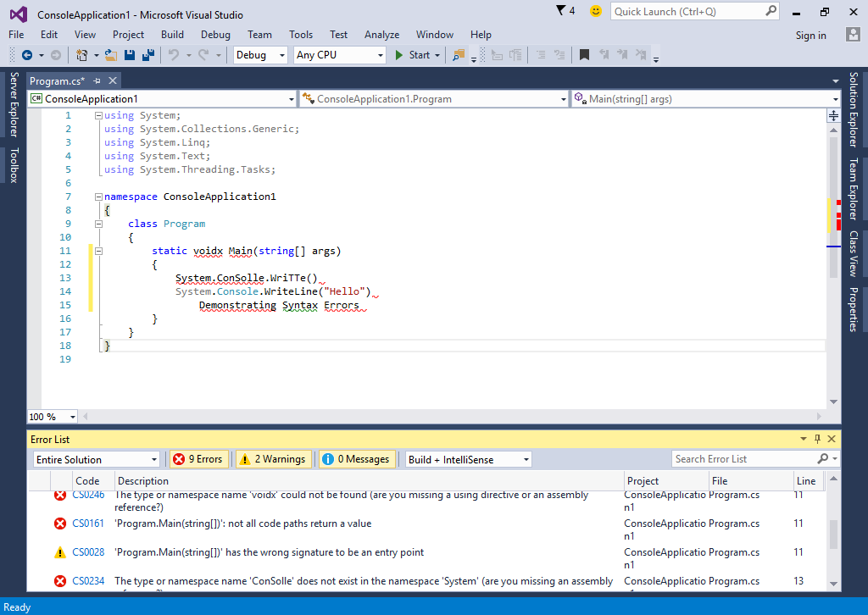Click the Sign in link
Screen dimensions: 868x615
[810, 35]
